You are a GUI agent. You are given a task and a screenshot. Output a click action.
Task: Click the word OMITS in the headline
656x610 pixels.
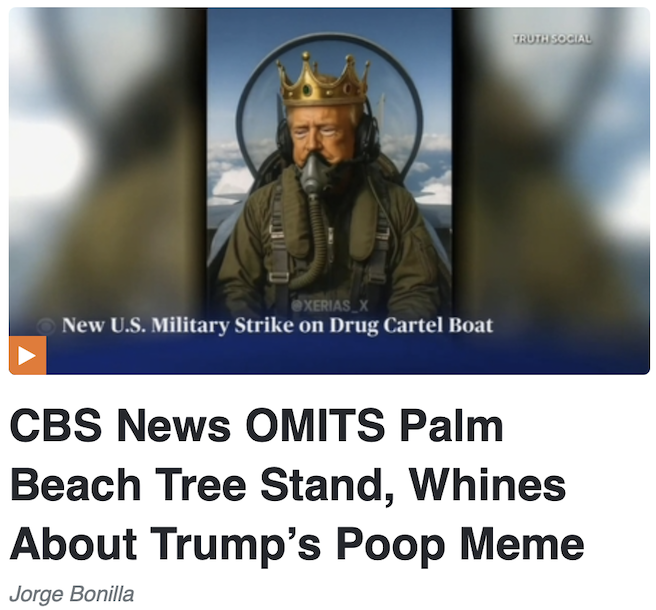pyautogui.click(x=315, y=425)
